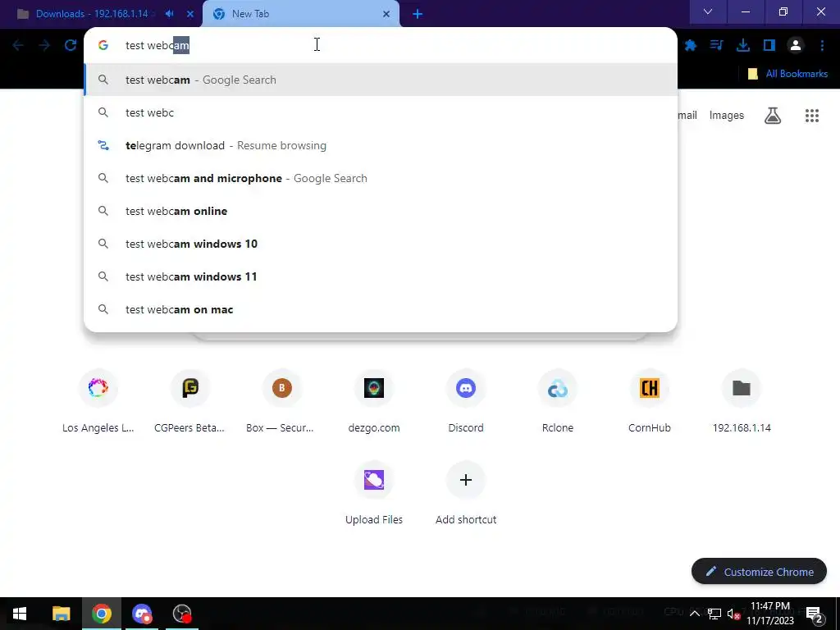This screenshot has width=840, height=630.
Task: Choose 'test webcam windows 11' suggestion
Action: point(381,276)
